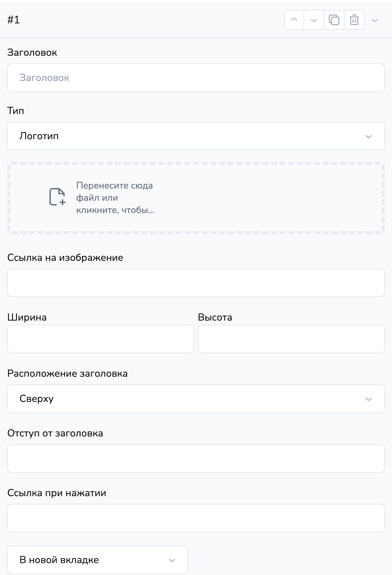Viewport: 392px width, 575px height.
Task: Click the 'Перенесите сюда файл' upload text
Action: coord(115,198)
